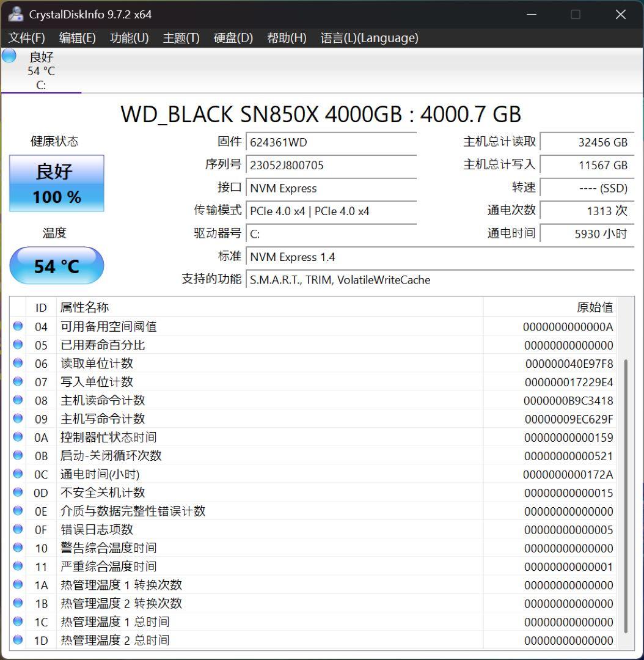Click the blue dot next to 主机写命令计数
The image size is (644, 660).
tap(18, 419)
